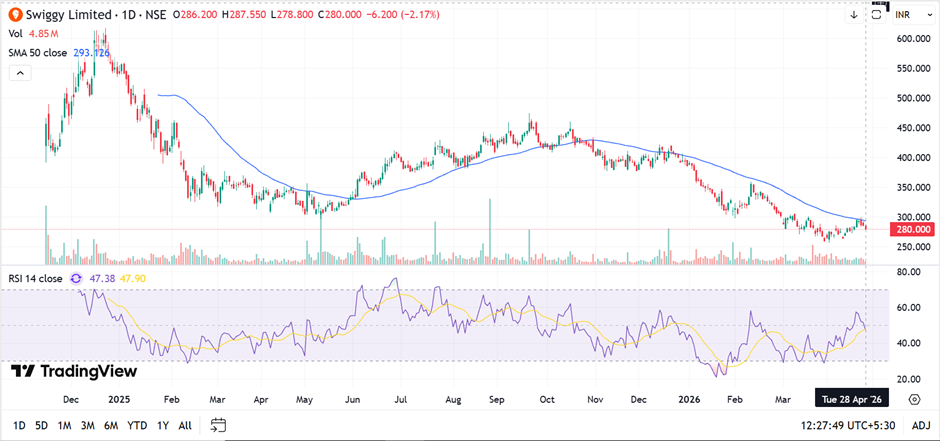940x441 pixels.
Task: Select the 1D time range
Action: pyautogui.click(x=17, y=425)
